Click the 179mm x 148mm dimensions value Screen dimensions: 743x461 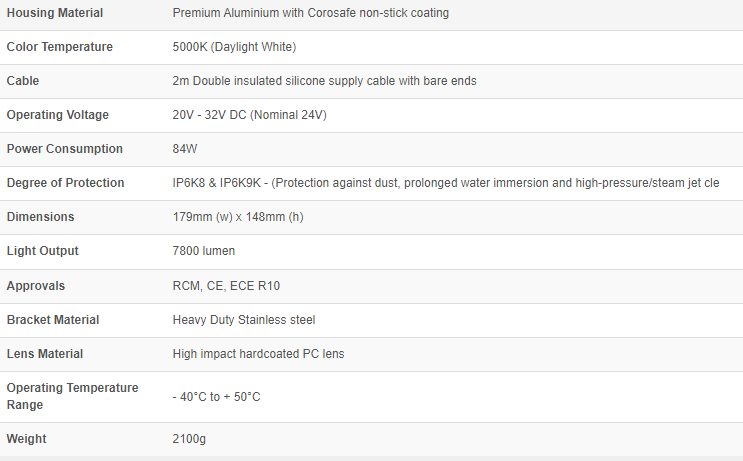[238, 217]
